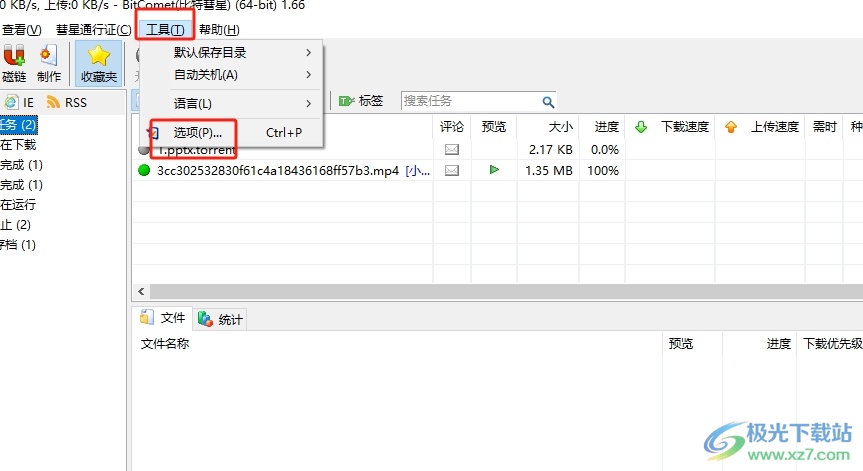The height and width of the screenshot is (471, 863).
Task: Open the IE bookmark icon
Action: point(11,102)
